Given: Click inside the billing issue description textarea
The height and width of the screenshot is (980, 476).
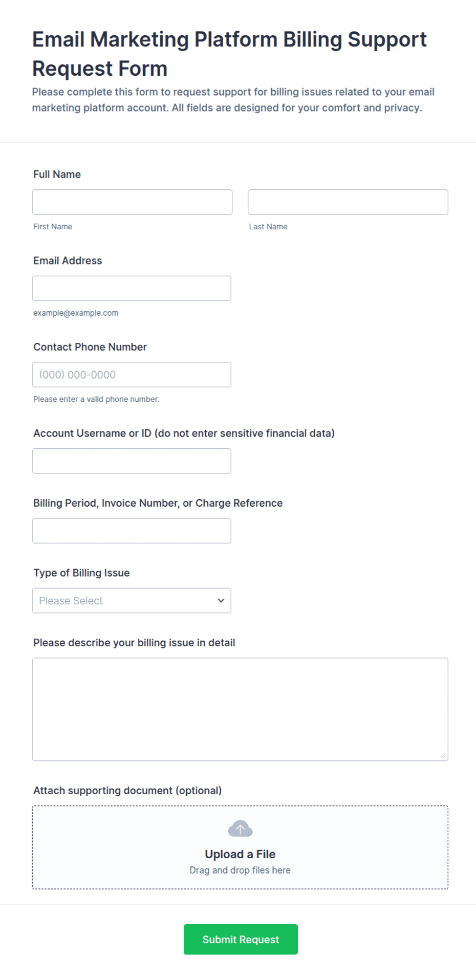Looking at the screenshot, I should pos(240,709).
